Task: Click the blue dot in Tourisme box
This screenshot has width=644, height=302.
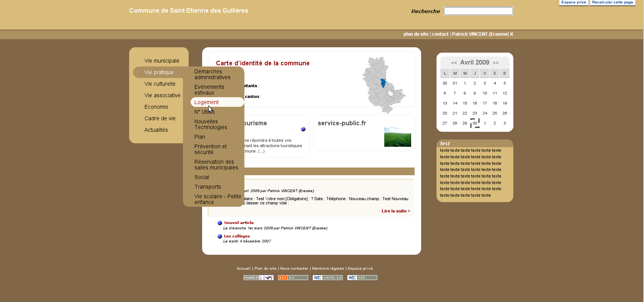Action: click(x=303, y=129)
